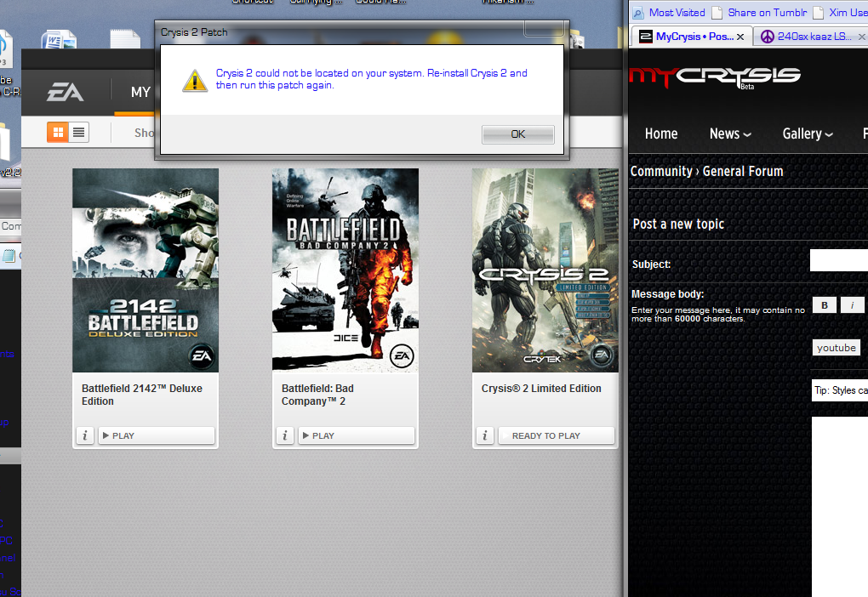Click the Subject input field
The height and width of the screenshot is (597, 868).
[839, 260]
